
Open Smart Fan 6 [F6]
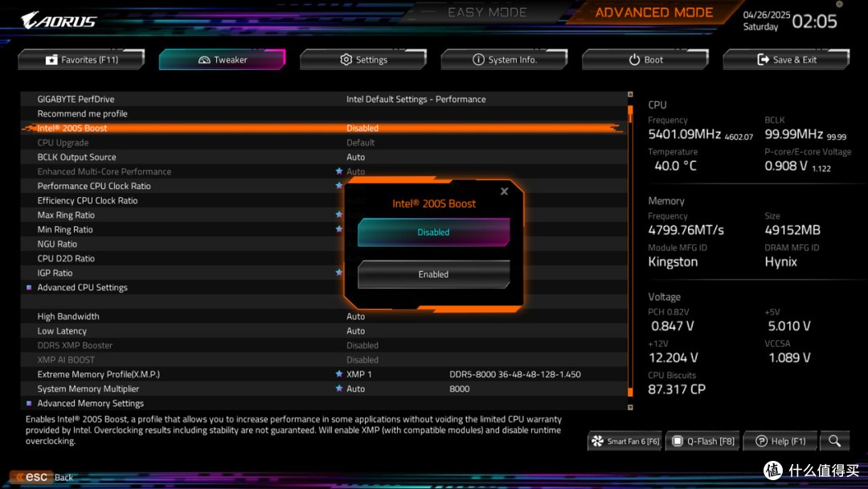[x=625, y=442]
